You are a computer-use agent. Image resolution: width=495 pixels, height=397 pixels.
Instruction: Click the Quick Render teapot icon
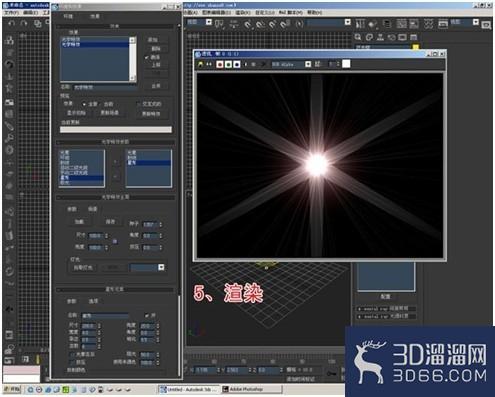487,25
